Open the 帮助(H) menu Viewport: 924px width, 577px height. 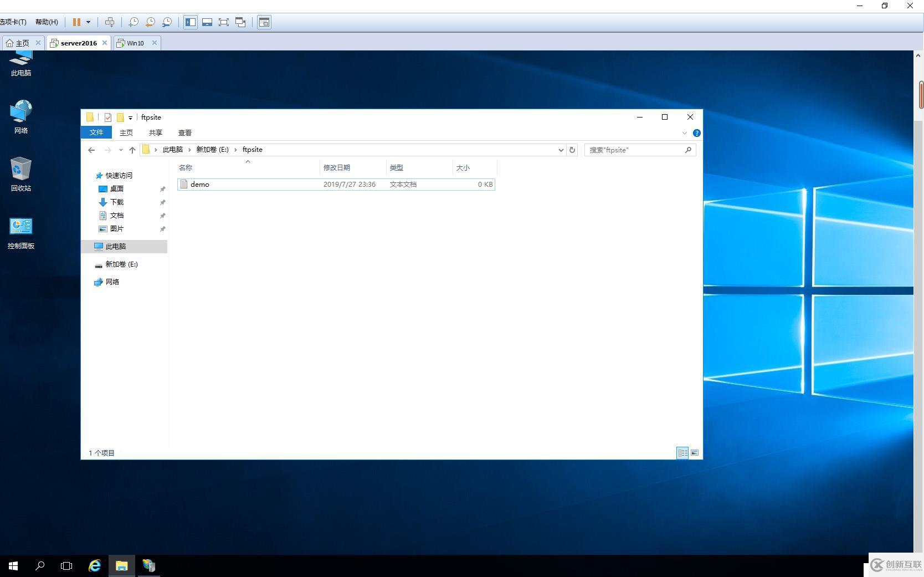click(x=47, y=22)
